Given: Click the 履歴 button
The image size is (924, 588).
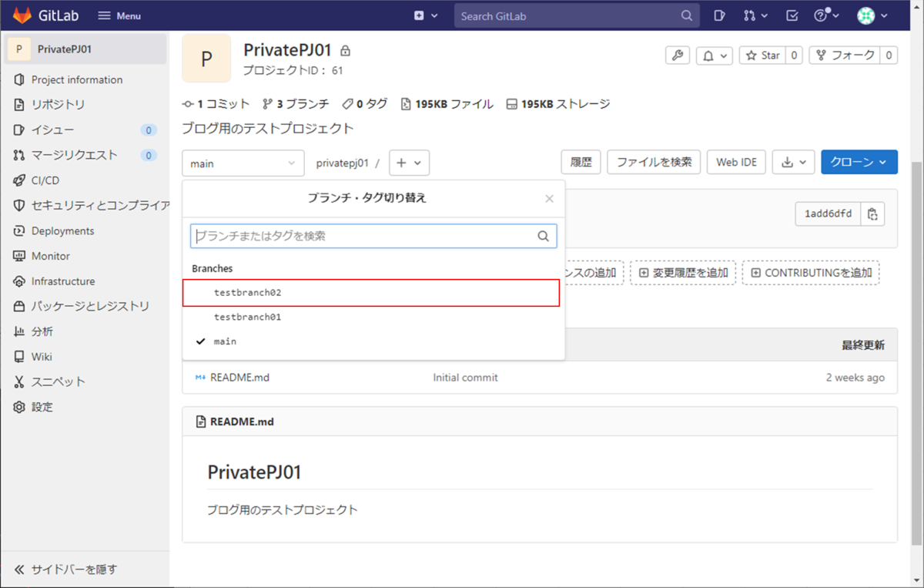Looking at the screenshot, I should (x=581, y=163).
